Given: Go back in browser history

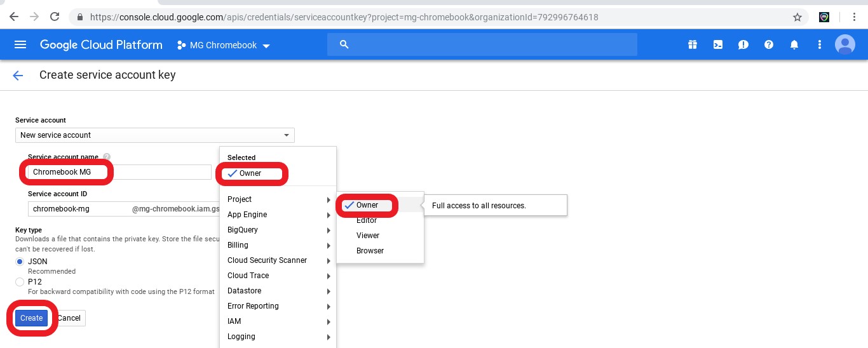Looking at the screenshot, I should point(14,17).
